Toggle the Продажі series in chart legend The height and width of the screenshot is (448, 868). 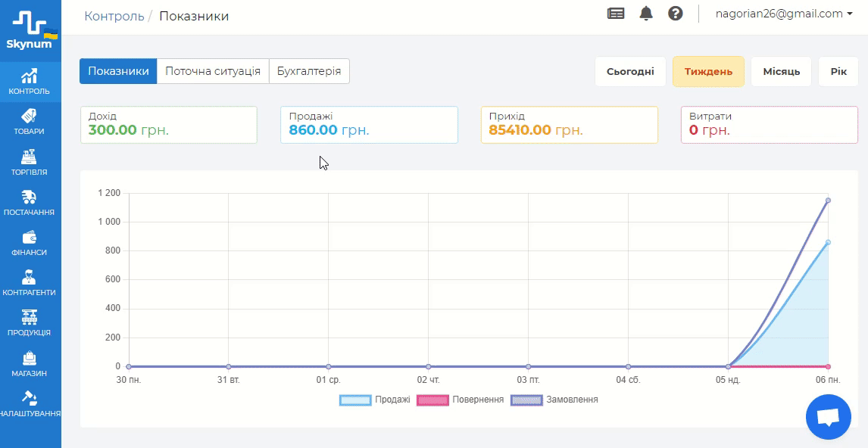pyautogui.click(x=376, y=400)
